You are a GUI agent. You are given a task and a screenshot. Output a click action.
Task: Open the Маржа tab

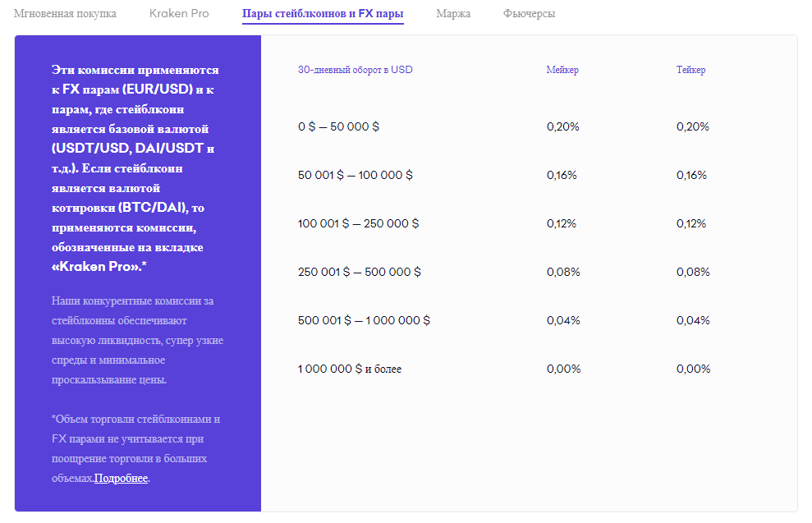(x=453, y=13)
